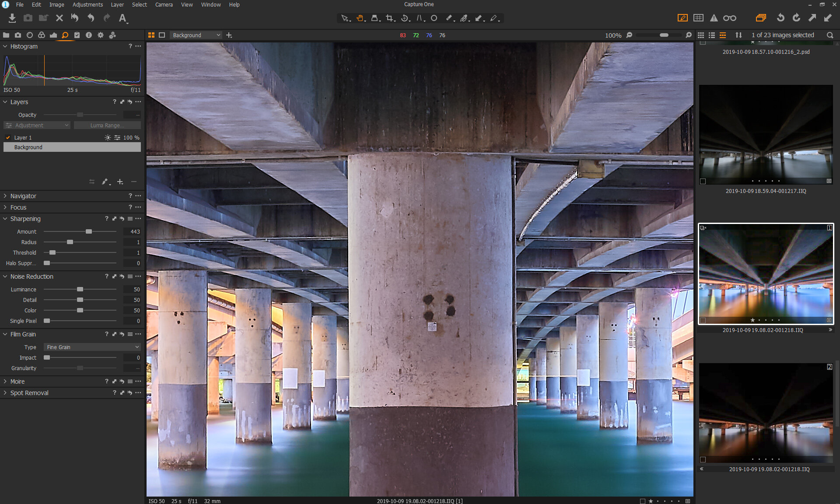Select the Pan hand tool

(x=360, y=18)
